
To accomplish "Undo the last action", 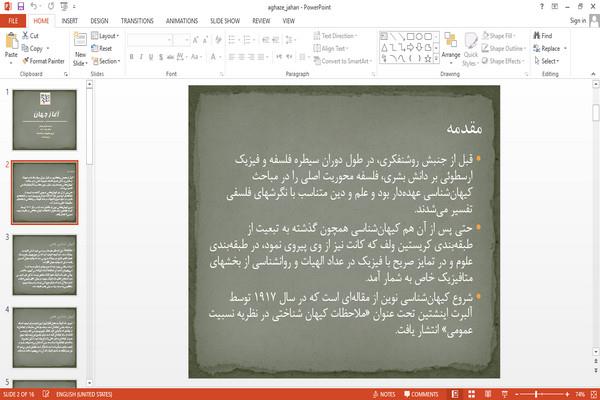I will click(x=34, y=7).
